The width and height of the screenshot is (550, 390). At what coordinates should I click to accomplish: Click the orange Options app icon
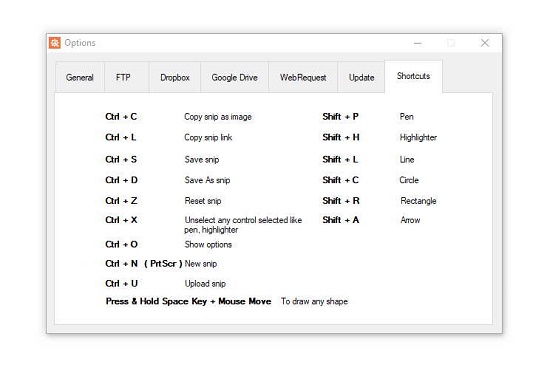[55, 43]
